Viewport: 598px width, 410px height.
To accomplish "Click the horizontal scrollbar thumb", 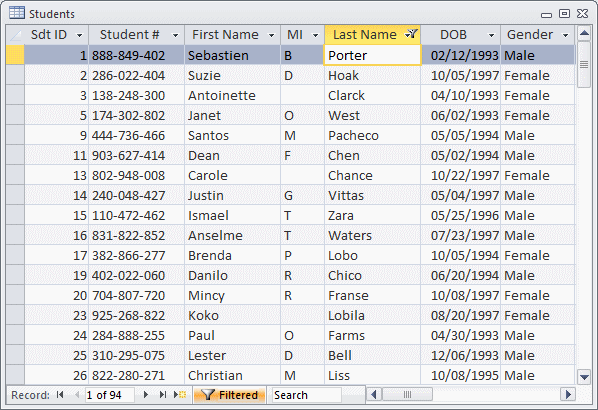I will pyautogui.click(x=407, y=394).
